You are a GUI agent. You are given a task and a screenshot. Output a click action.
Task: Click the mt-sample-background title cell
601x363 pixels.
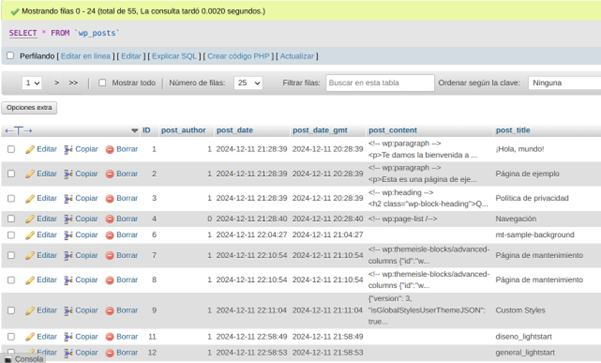(x=535, y=235)
